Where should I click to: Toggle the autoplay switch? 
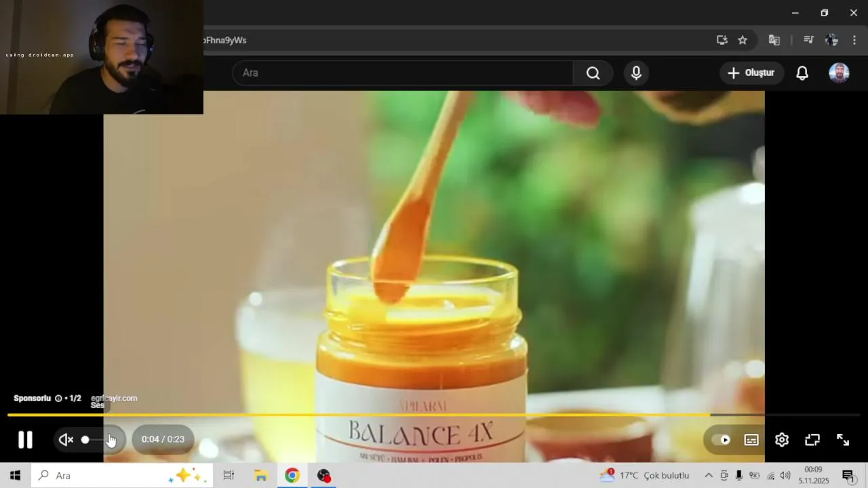[720, 440]
